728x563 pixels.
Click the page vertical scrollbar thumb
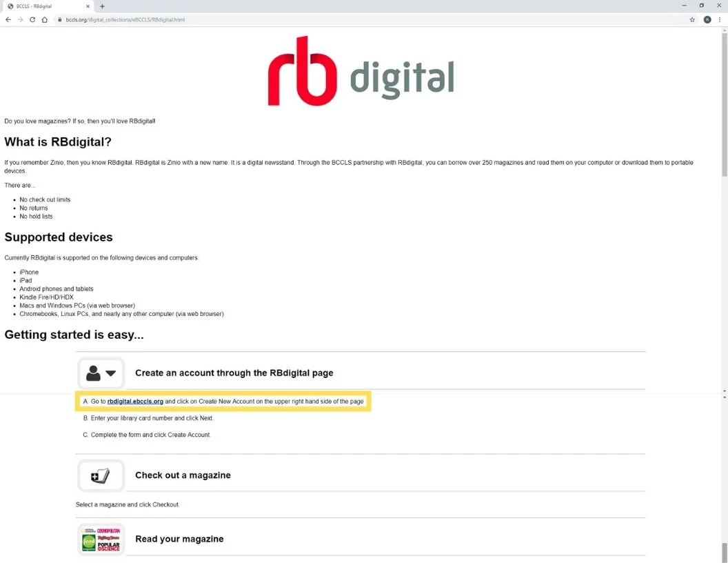725,104
